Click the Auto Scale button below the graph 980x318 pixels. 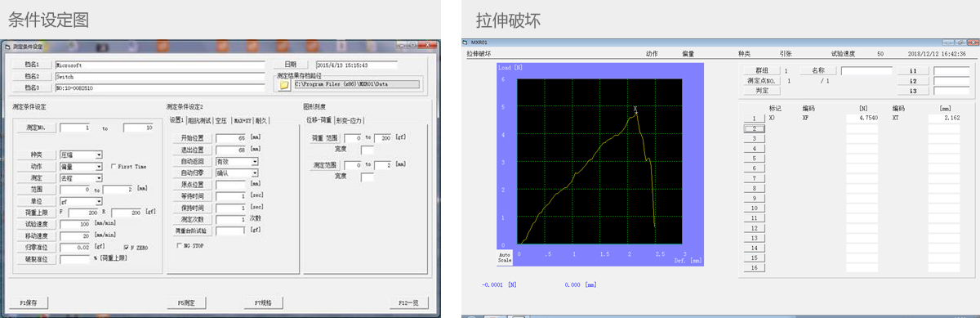[x=505, y=257]
